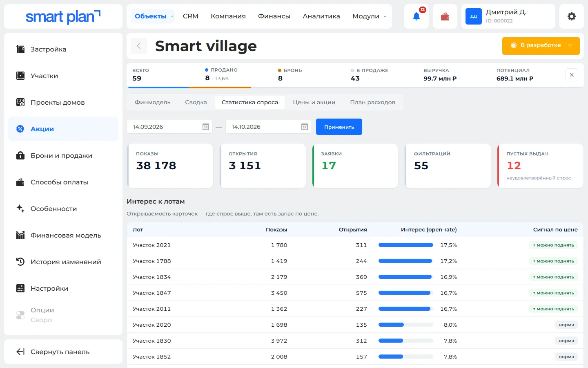This screenshot has width=588, height=368.
Task: Switch to the План расходов tab
Action: tap(372, 102)
